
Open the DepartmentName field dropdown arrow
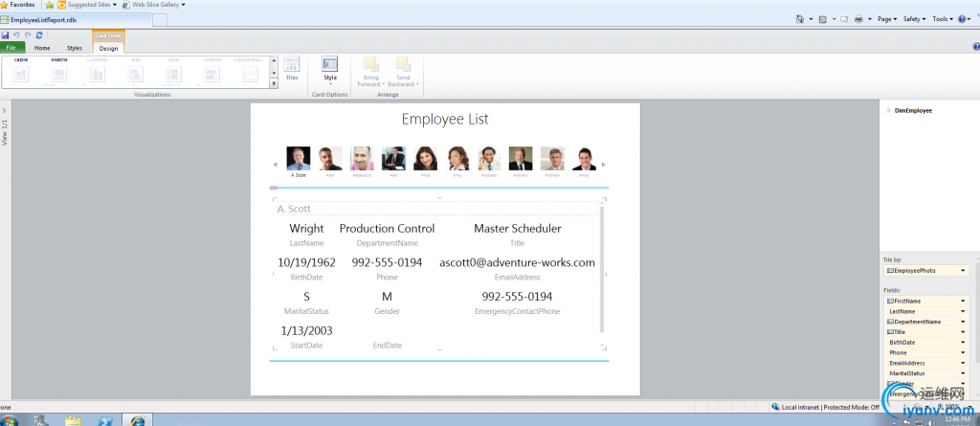(x=963, y=322)
